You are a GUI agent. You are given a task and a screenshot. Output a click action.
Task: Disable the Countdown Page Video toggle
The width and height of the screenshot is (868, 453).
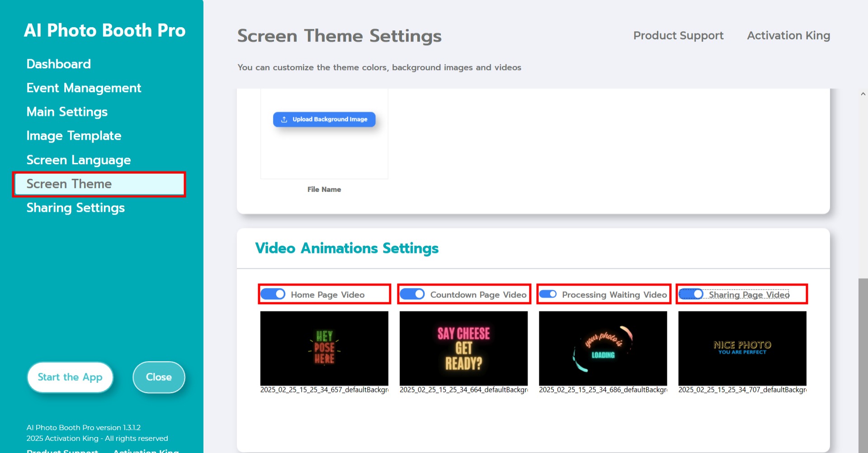click(x=412, y=294)
